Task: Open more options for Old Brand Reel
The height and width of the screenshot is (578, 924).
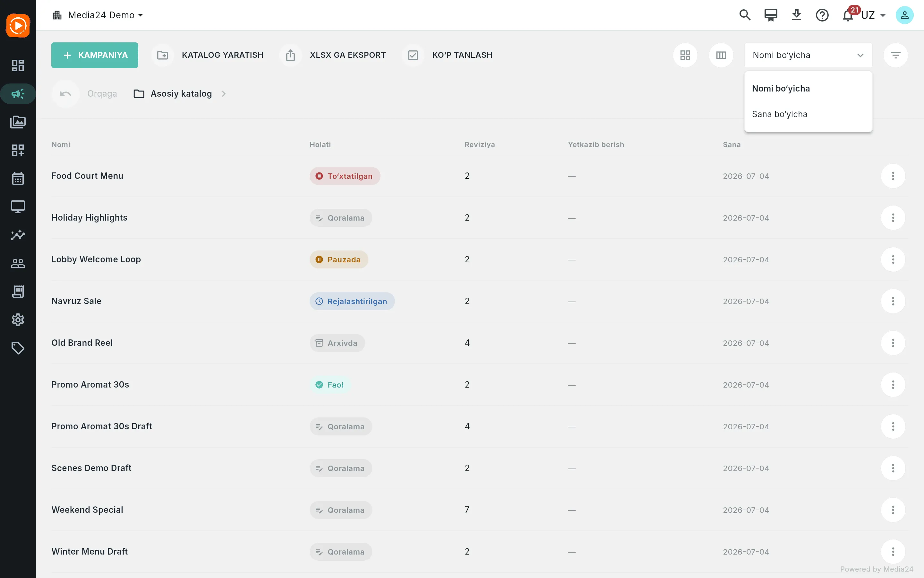Action: coord(893,343)
